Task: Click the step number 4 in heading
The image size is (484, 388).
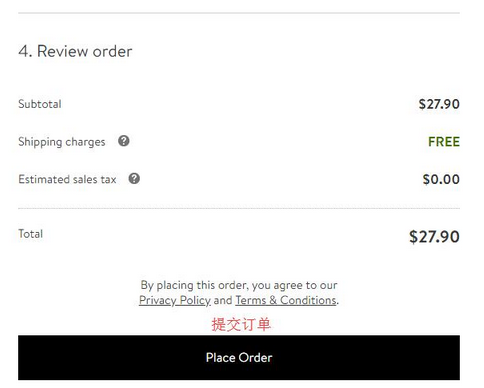Action: (x=23, y=51)
